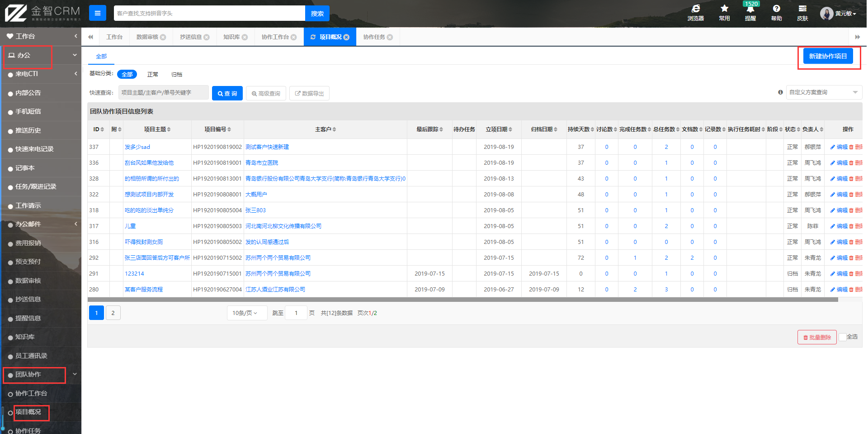This screenshot has height=434, width=868.
Task: Click the table horizontal scrollbar
Action: [x=462, y=300]
